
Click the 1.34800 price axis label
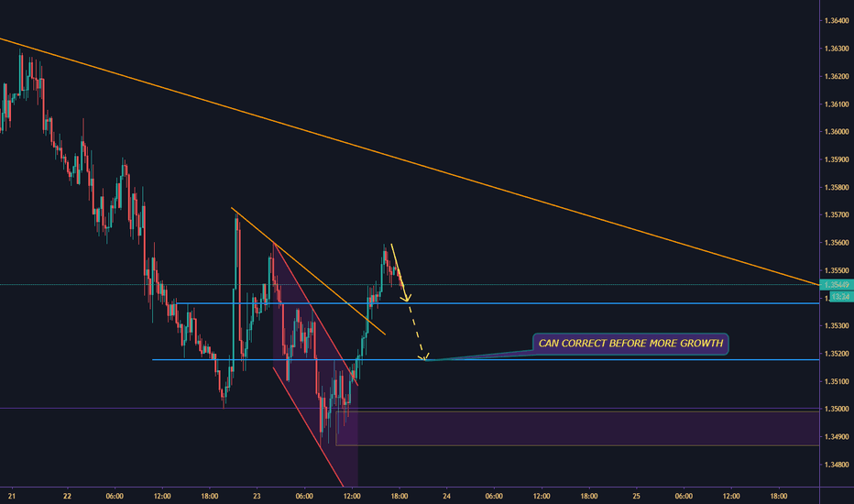[x=837, y=465]
